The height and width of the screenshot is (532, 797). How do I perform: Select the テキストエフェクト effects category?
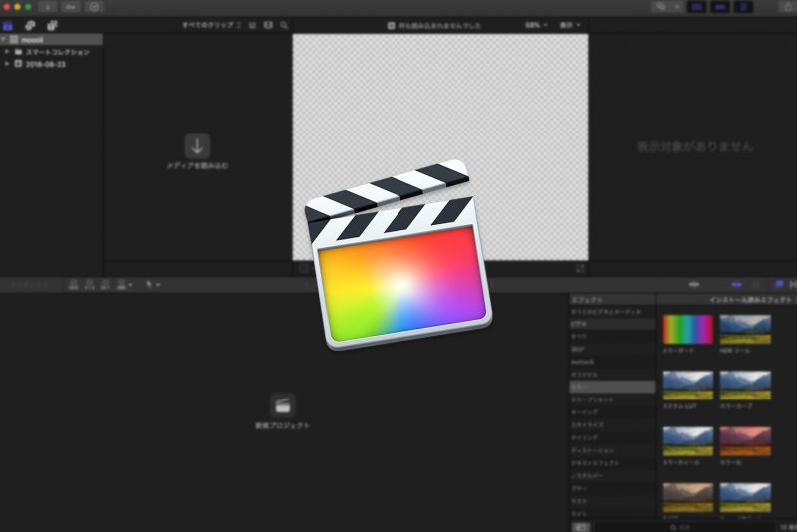(x=612, y=463)
